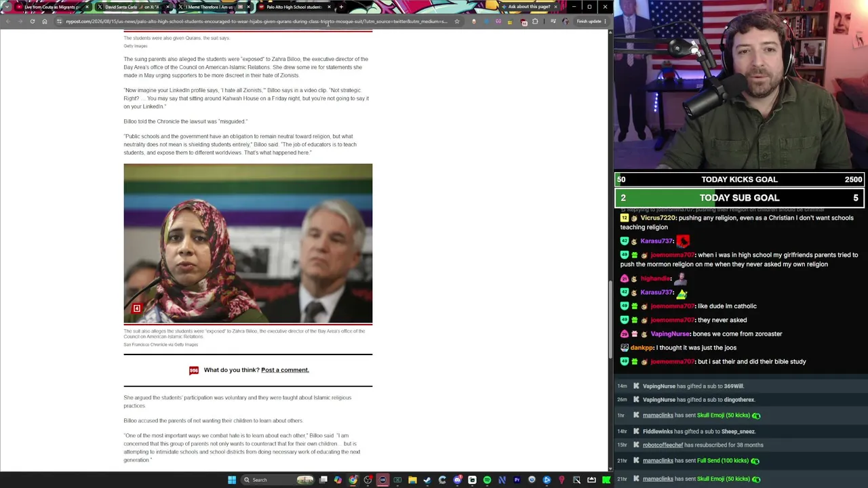The width and height of the screenshot is (868, 488).
Task: Dismiss the 'Ask about this page?' prompt
Action: (555, 7)
